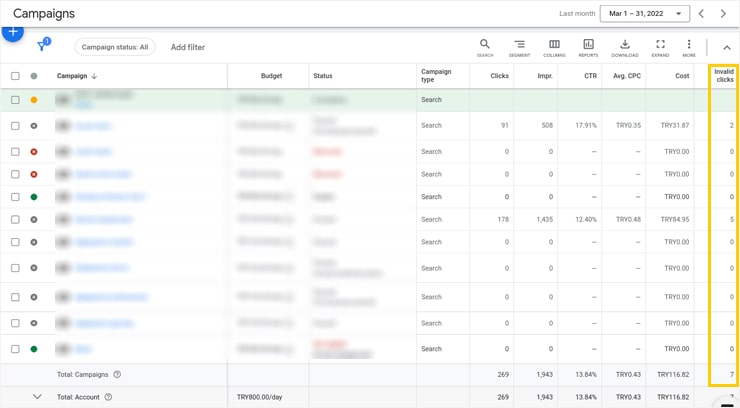Viewport: 740px width, 408px height.
Task: Click the Search icon in table toolbar
Action: [x=485, y=46]
